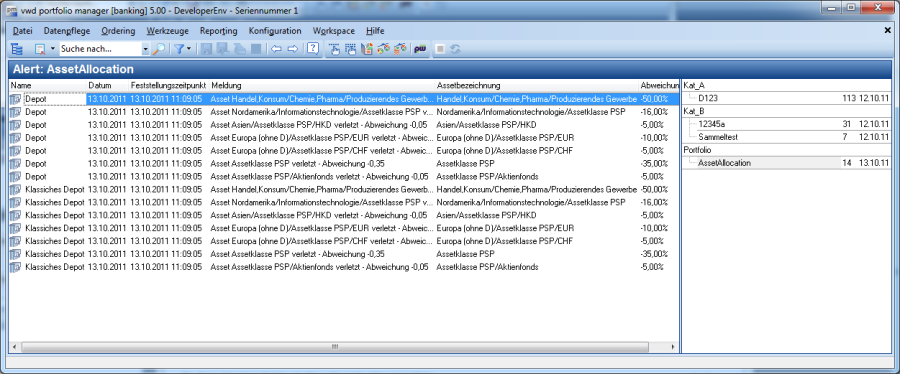Click the Kat_A group header
This screenshot has width=900, height=374.
point(694,85)
